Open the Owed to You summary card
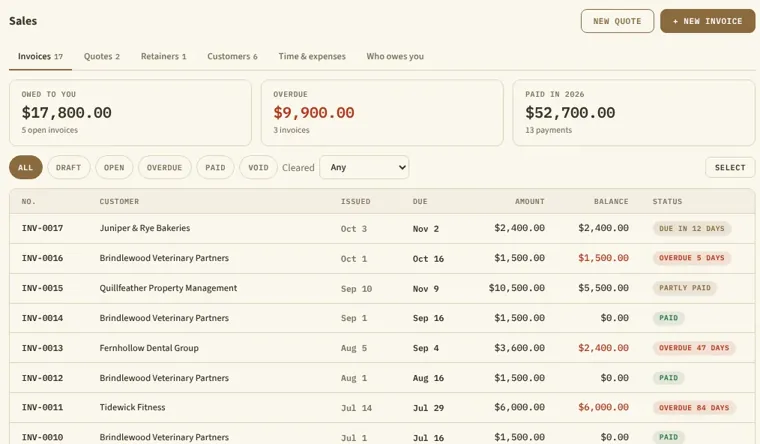The width and height of the screenshot is (760, 444). (x=130, y=112)
